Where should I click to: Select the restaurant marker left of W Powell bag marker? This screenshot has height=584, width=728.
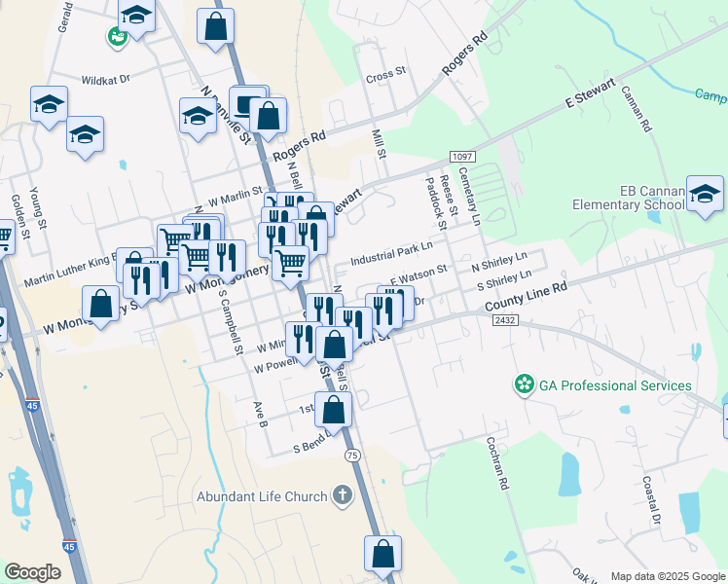pyautogui.click(x=302, y=343)
